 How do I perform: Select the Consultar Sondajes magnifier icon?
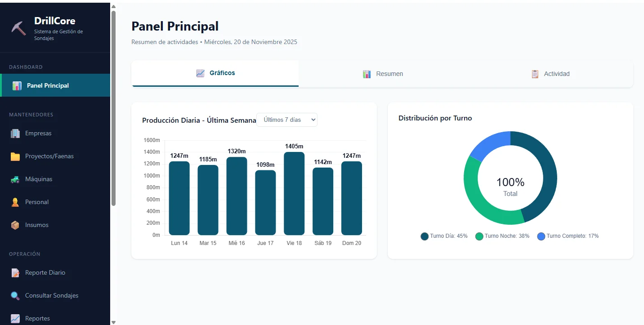pos(15,295)
